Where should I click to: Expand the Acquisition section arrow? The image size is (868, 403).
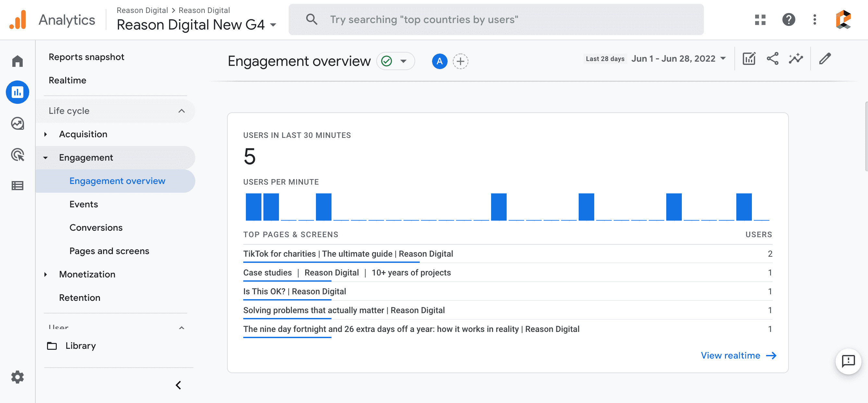click(45, 134)
